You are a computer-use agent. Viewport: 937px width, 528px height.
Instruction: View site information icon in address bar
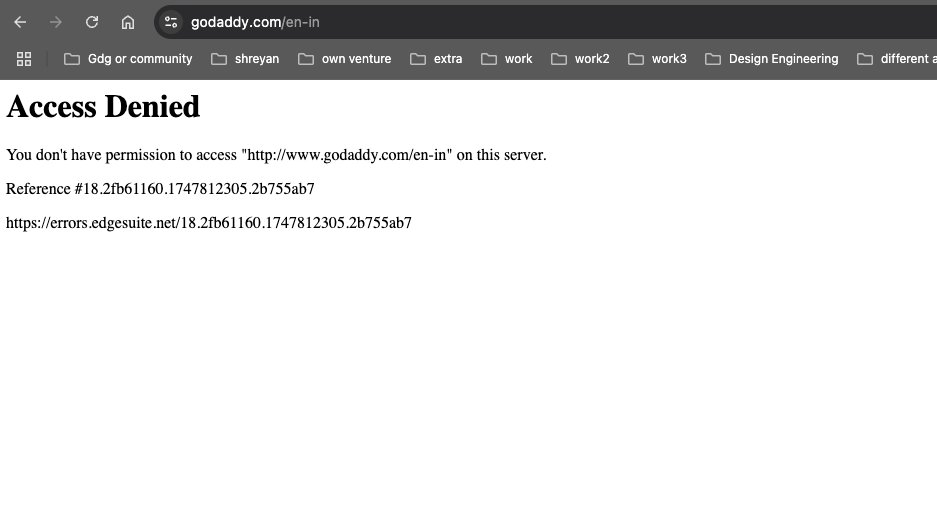[171, 22]
